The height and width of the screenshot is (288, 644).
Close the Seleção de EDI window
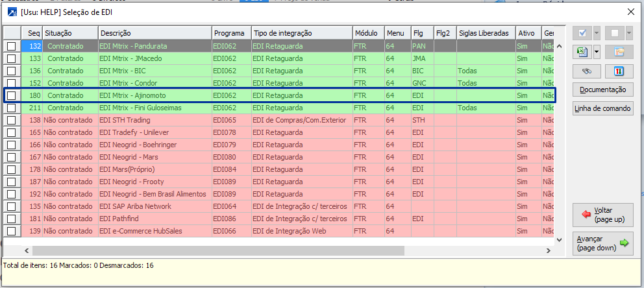tap(631, 12)
